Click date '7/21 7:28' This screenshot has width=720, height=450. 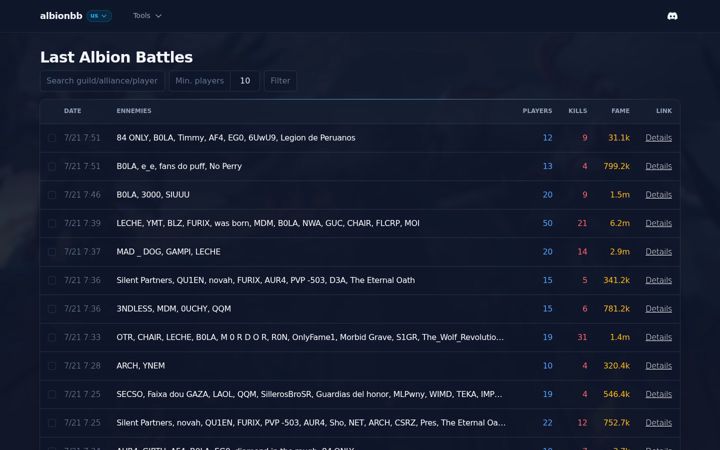[x=82, y=366]
